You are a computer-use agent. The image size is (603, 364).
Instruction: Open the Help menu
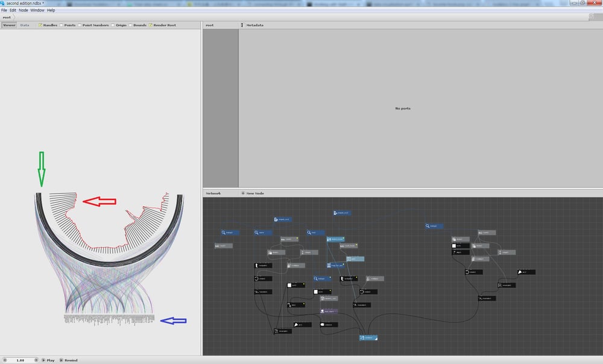51,10
